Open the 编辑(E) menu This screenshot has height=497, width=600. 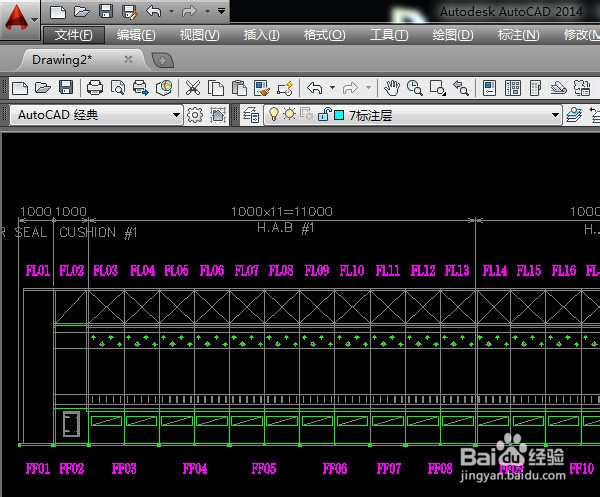point(136,35)
